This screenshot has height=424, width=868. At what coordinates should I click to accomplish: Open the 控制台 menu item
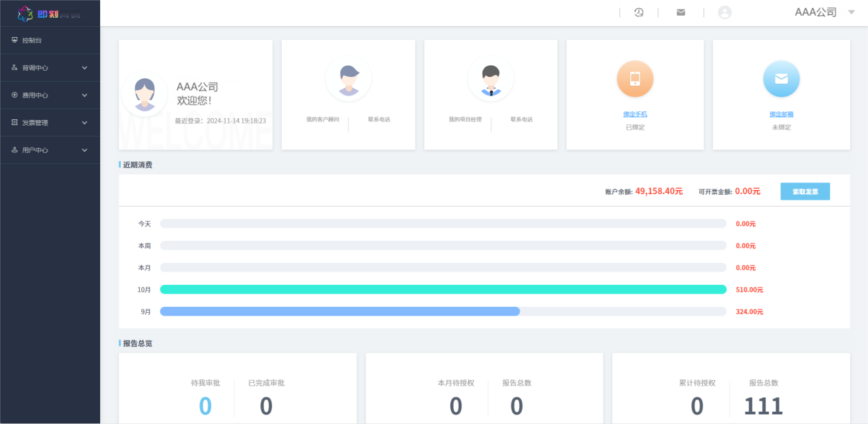(x=32, y=40)
